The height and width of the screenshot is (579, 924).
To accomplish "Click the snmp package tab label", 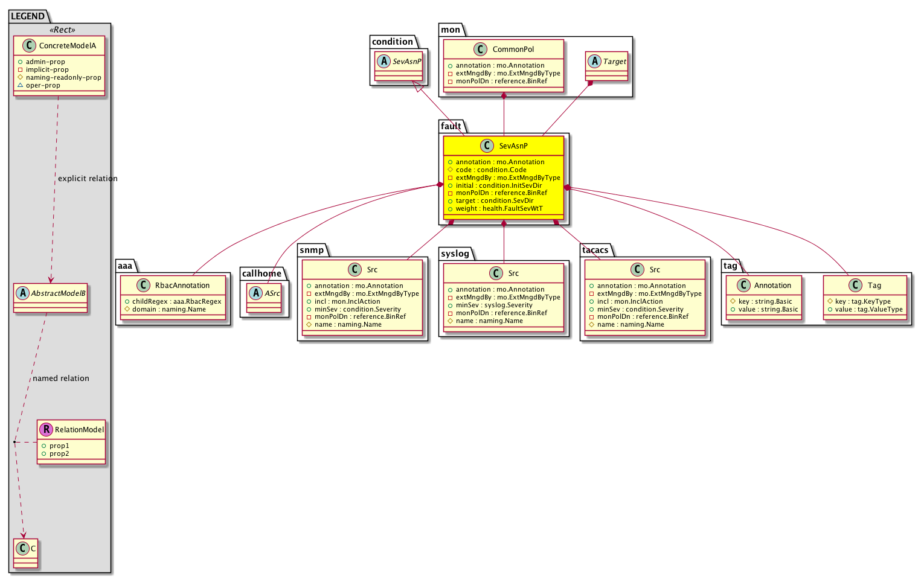I will (312, 250).
